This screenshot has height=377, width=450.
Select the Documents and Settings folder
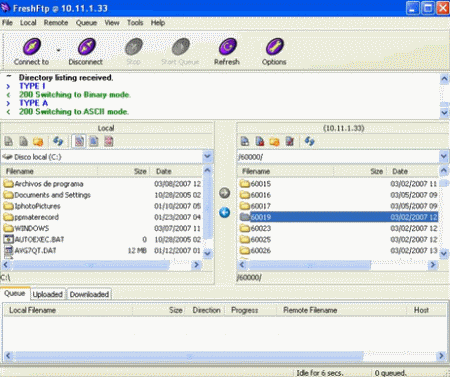[x=102, y=195]
